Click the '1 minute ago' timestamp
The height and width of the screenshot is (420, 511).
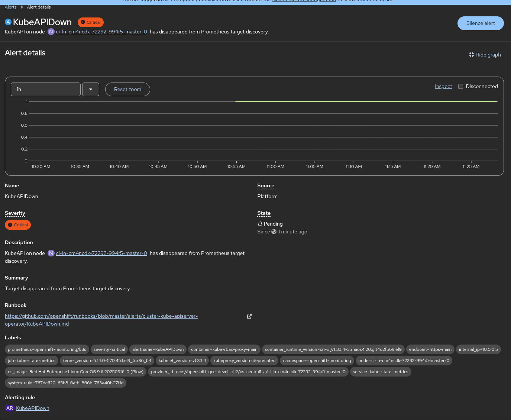[293, 232]
